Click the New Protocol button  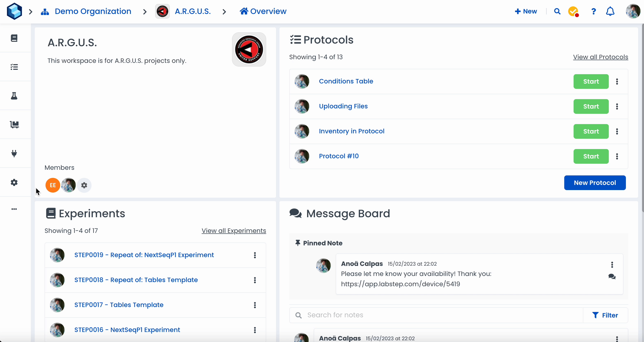pyautogui.click(x=595, y=183)
